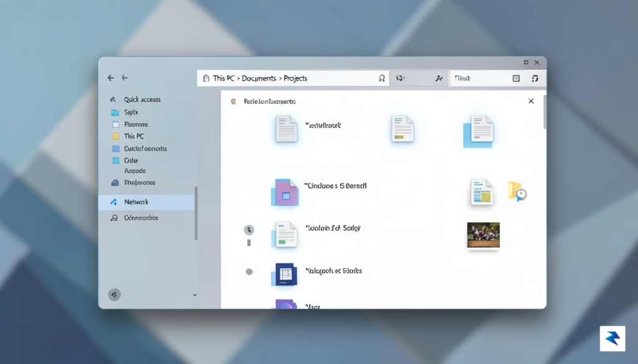
Task: Expand the down chevron at the sidebar bottom
Action: 194,296
